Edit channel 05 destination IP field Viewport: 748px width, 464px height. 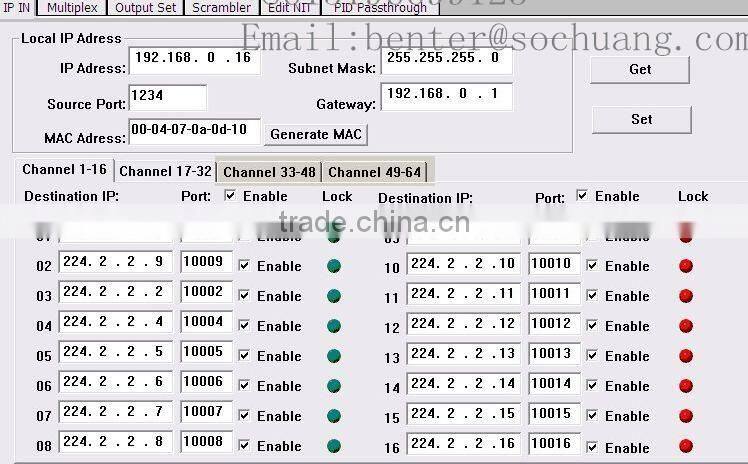coord(115,352)
